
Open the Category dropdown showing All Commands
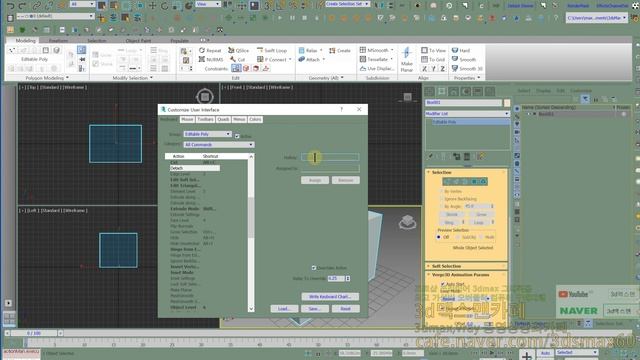coord(219,144)
